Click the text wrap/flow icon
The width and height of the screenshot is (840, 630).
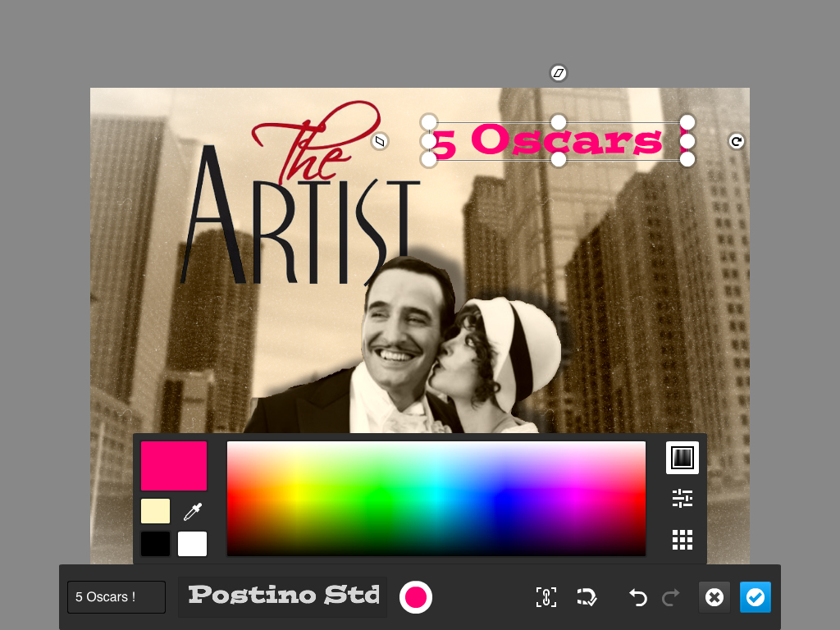pos(587,597)
